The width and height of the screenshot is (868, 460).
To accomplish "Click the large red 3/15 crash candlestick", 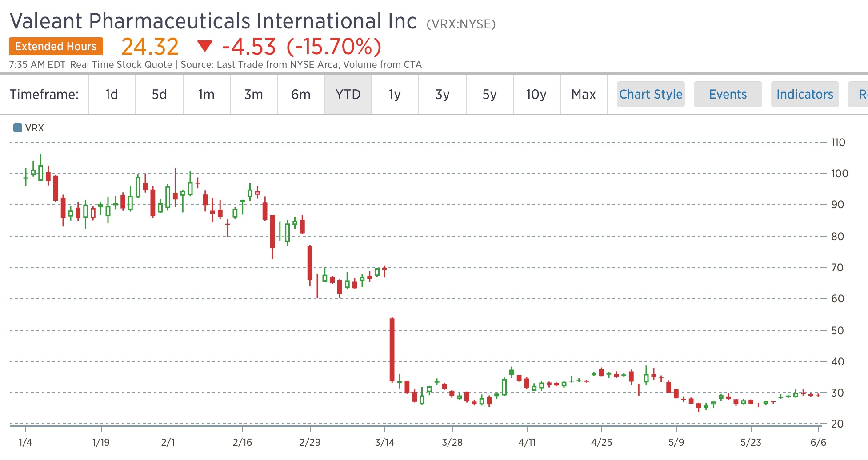I will [392, 350].
